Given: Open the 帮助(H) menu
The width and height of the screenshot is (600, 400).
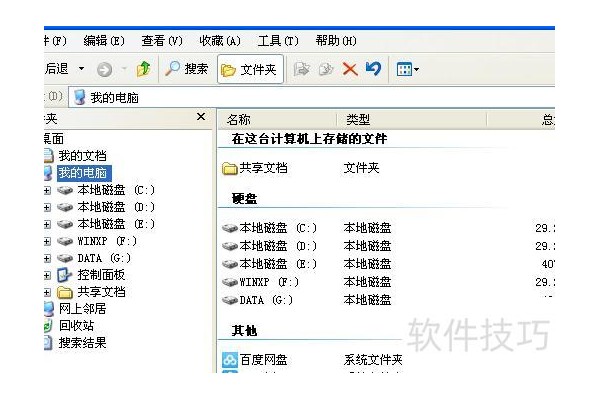Looking at the screenshot, I should (336, 41).
